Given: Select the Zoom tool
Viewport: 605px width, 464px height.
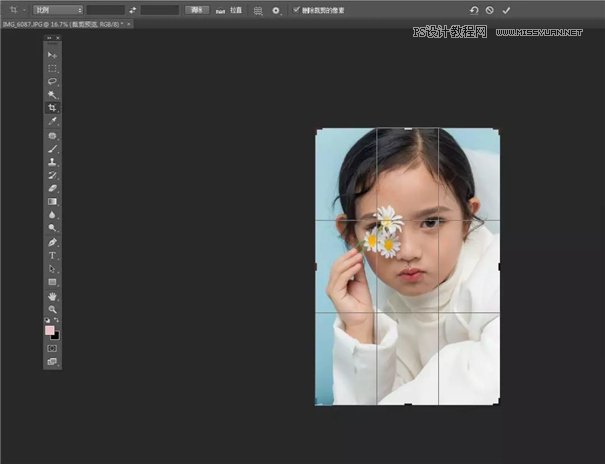Looking at the screenshot, I should click(x=52, y=309).
